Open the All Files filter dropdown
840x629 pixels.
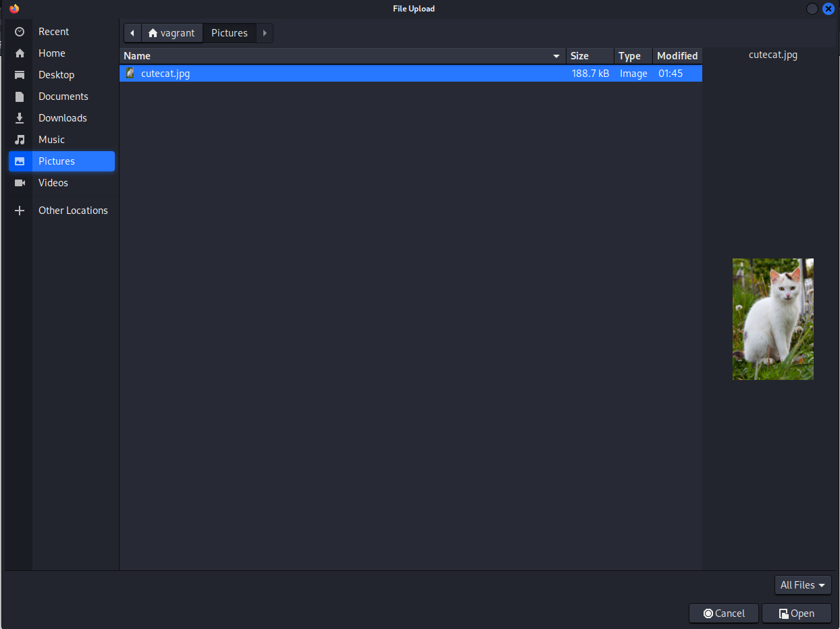tap(803, 585)
